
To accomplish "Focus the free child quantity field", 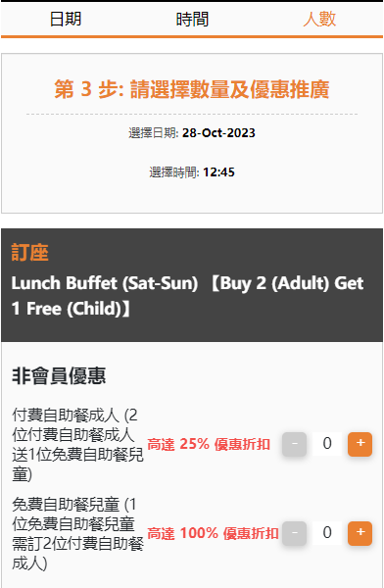I will point(327,533).
